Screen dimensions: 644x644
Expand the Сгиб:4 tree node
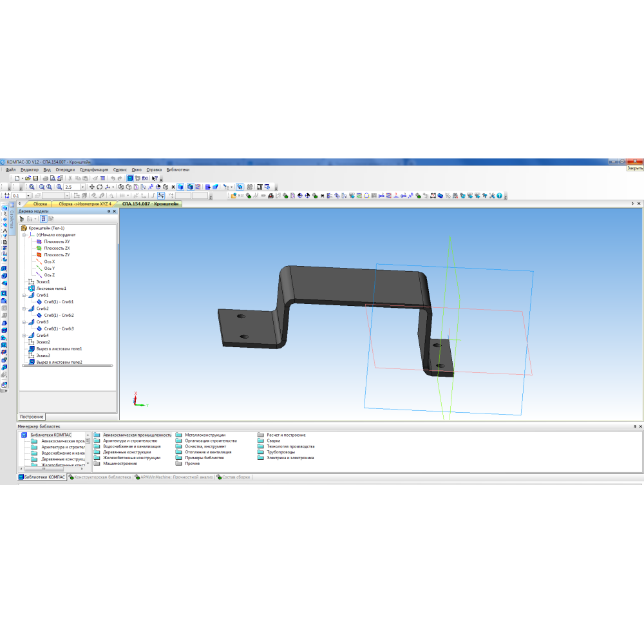(24, 336)
